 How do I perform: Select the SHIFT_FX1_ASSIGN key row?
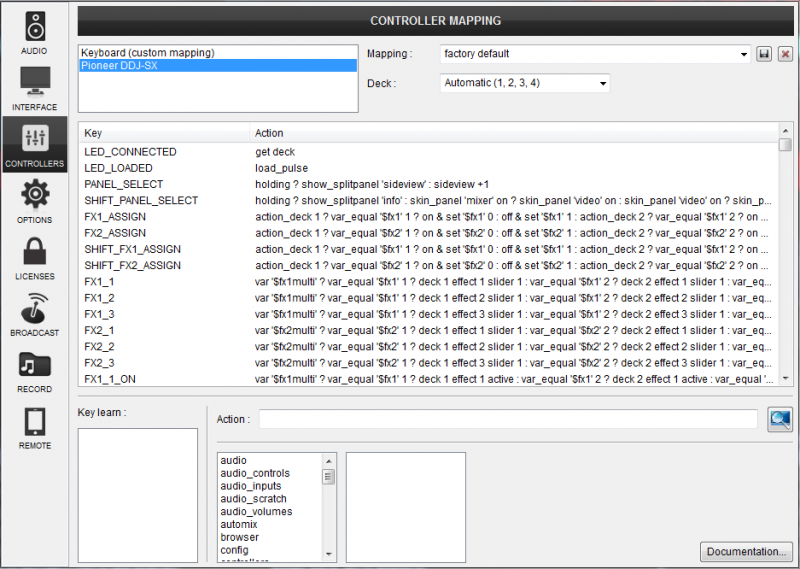429,250
